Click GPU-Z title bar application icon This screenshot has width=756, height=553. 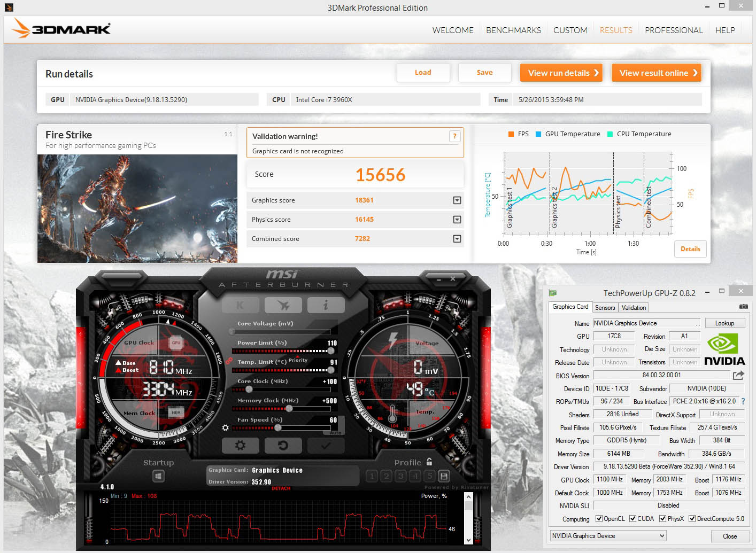click(x=553, y=293)
